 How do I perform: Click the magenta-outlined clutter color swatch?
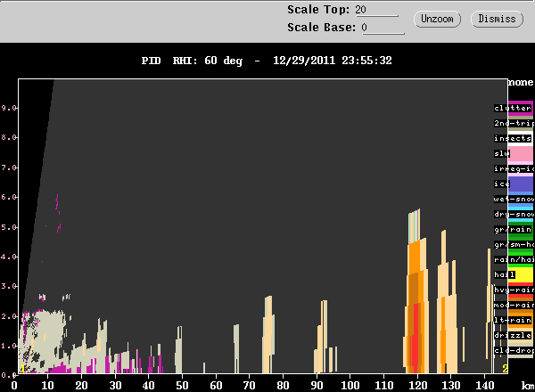[521, 108]
